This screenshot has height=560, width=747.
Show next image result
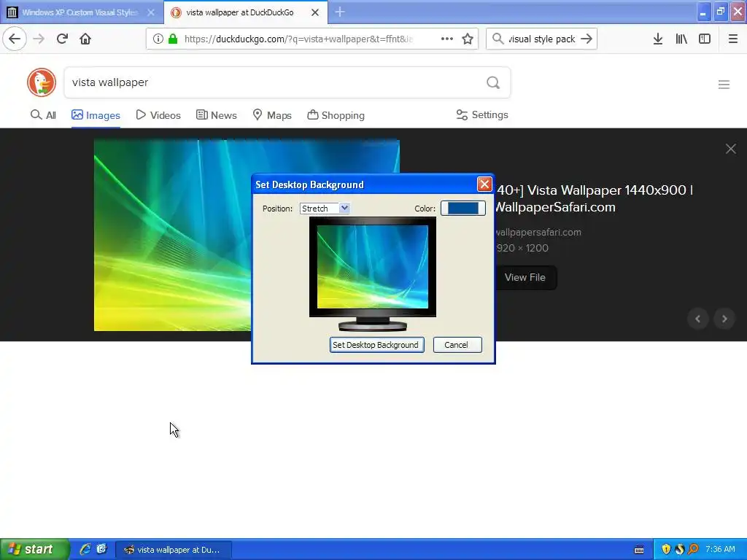point(724,319)
